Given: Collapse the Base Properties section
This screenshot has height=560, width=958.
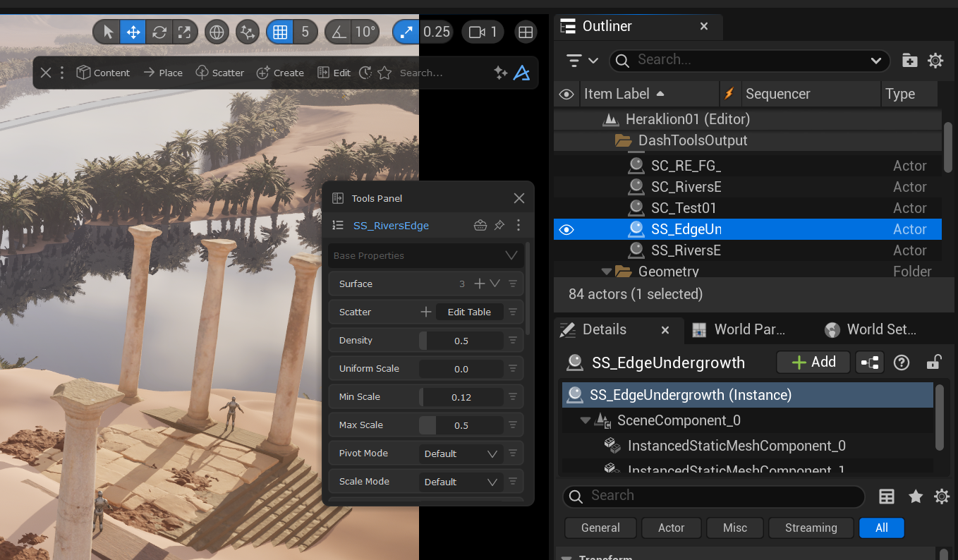Looking at the screenshot, I should pos(511,255).
